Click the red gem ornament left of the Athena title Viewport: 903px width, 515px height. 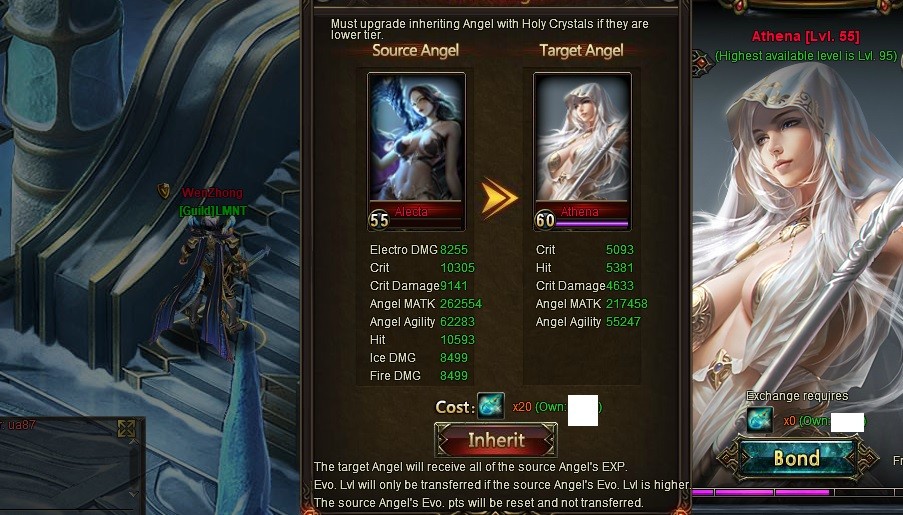703,63
